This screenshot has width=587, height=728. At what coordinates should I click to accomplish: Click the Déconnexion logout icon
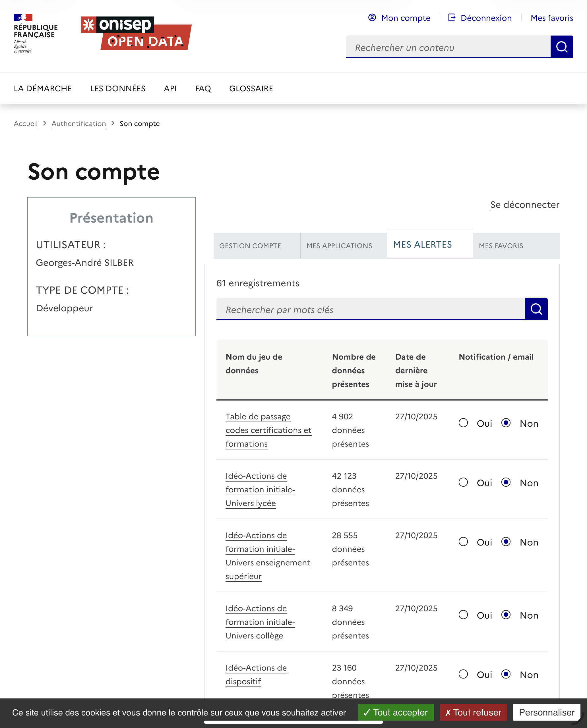(452, 18)
